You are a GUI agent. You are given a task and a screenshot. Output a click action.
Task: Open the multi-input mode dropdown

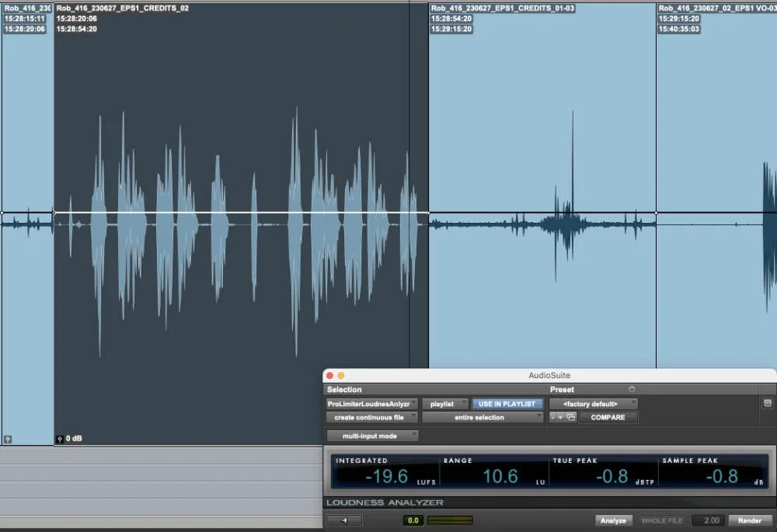372,436
